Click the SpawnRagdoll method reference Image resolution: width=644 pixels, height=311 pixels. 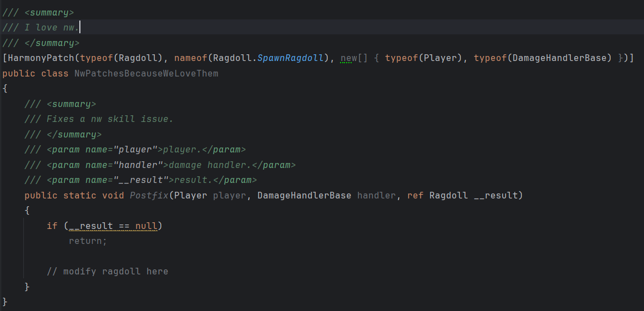pyautogui.click(x=290, y=58)
